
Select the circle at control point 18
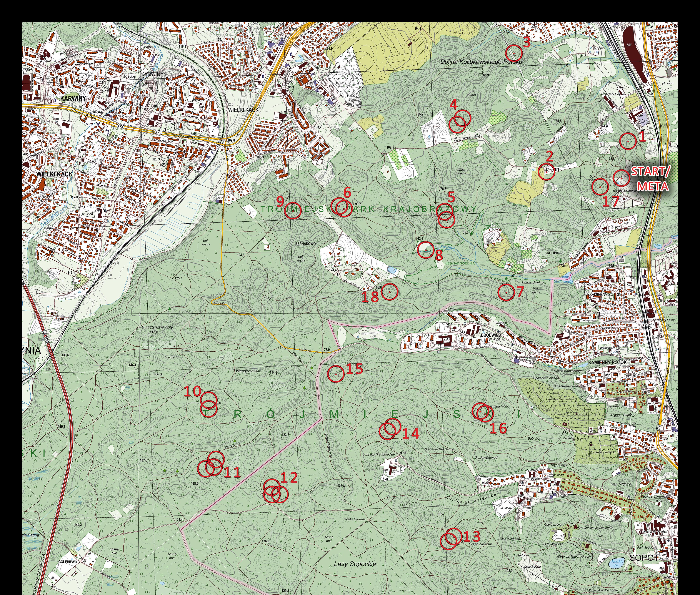pyautogui.click(x=389, y=292)
